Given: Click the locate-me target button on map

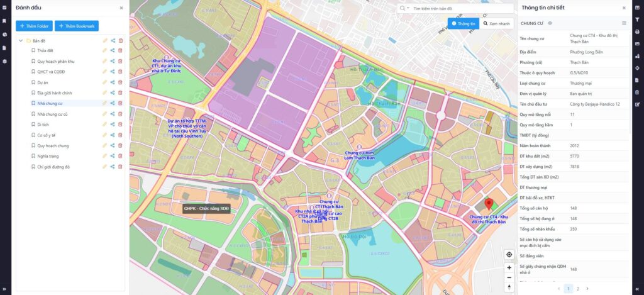Looking at the screenshot, I should click(x=509, y=254).
